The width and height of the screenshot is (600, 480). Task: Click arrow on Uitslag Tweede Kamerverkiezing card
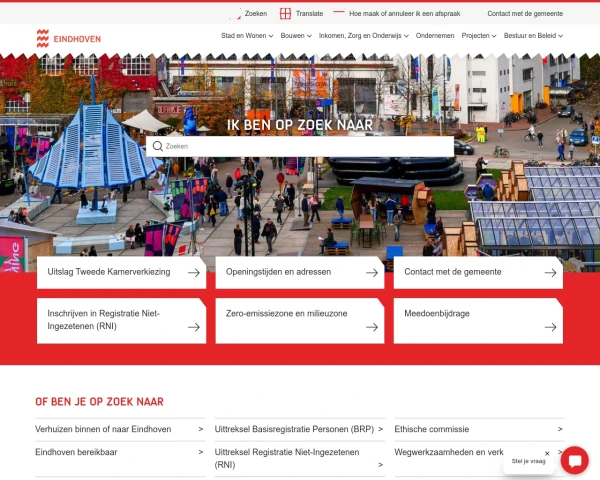[x=192, y=272]
